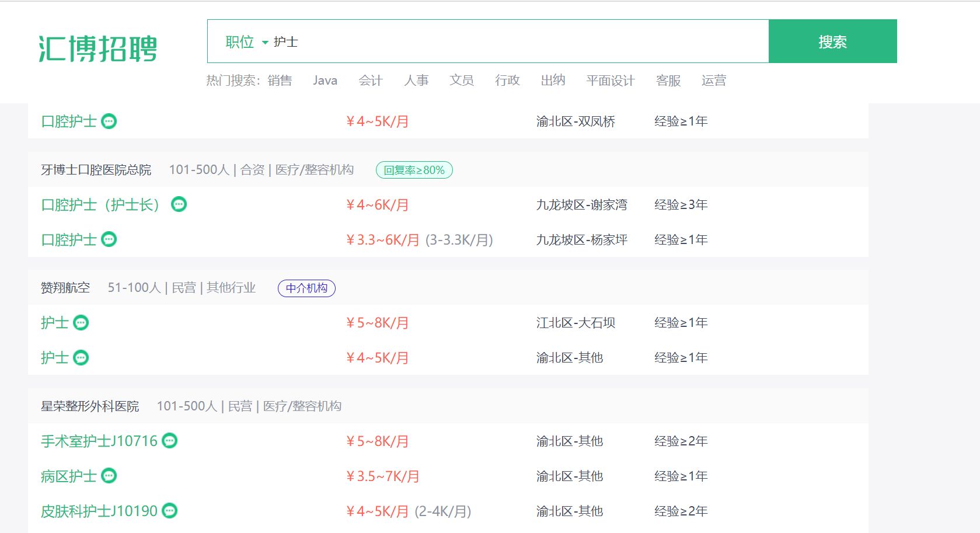Open the 病区护士 job listing
Viewport: 980px width, 533px height.
coord(69,476)
